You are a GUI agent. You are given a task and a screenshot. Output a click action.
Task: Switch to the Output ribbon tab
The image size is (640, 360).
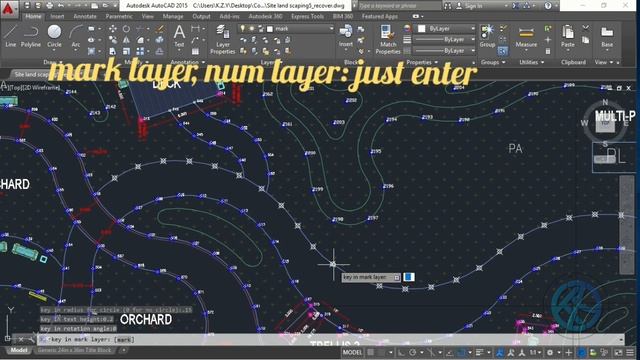[x=201, y=16]
